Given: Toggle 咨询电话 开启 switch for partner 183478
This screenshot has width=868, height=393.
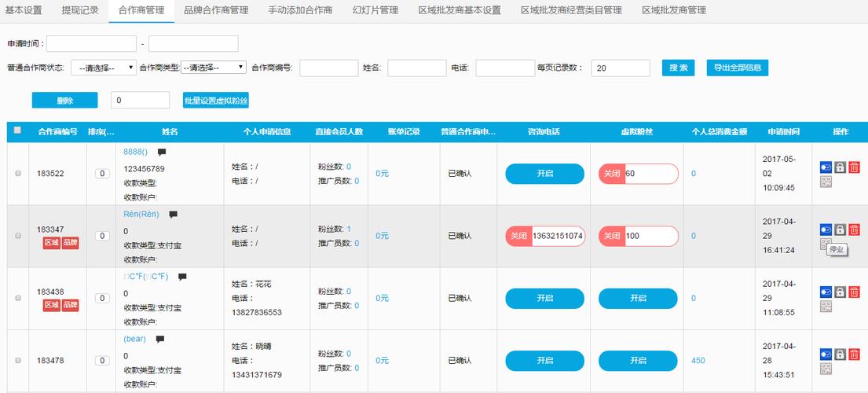Looking at the screenshot, I should (544, 360).
